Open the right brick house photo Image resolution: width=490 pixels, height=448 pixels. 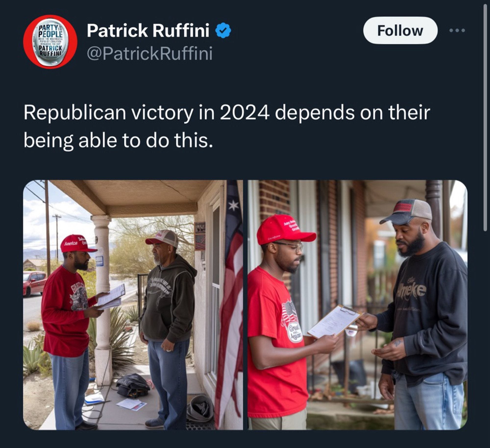(357, 305)
